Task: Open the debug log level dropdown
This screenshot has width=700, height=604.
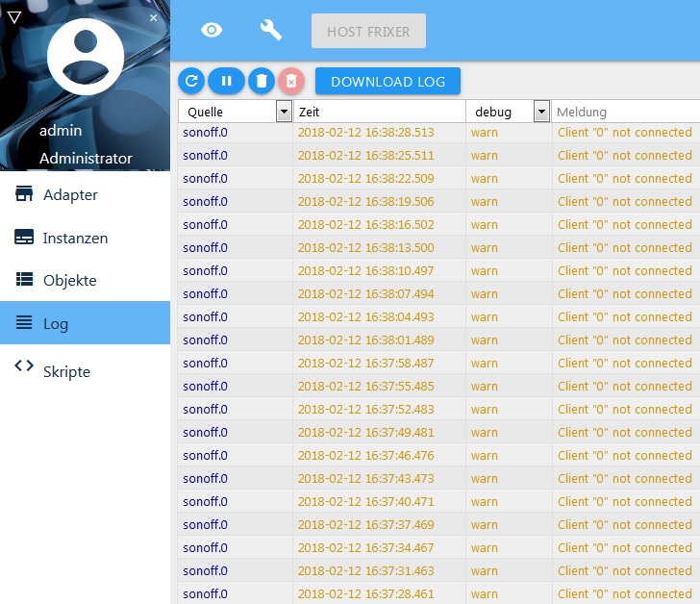Action: point(541,112)
